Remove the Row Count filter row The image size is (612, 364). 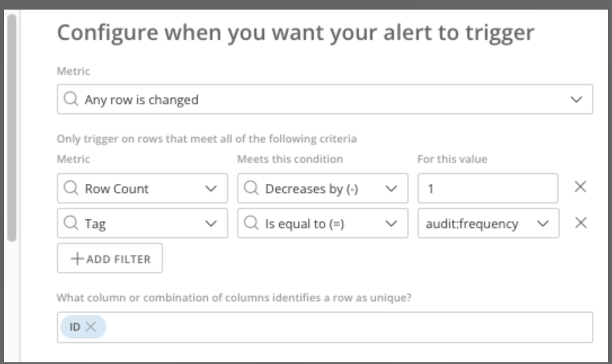(580, 187)
